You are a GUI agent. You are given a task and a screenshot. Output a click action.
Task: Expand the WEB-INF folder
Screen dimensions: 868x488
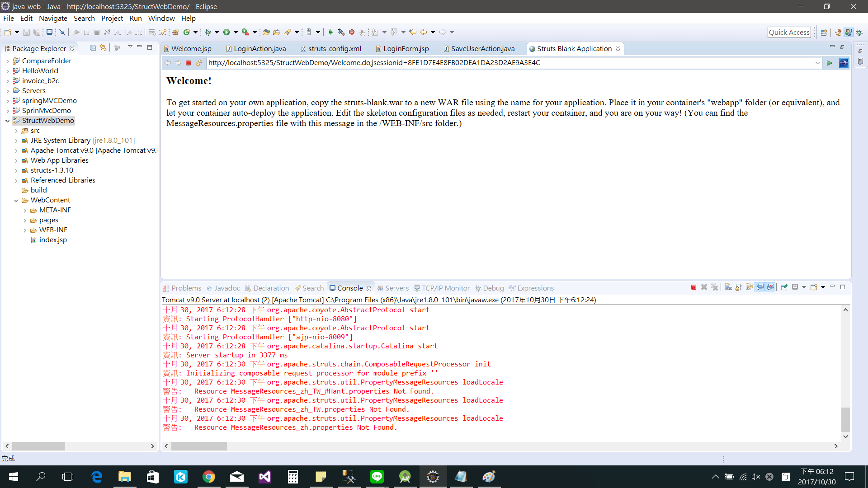pos(25,230)
